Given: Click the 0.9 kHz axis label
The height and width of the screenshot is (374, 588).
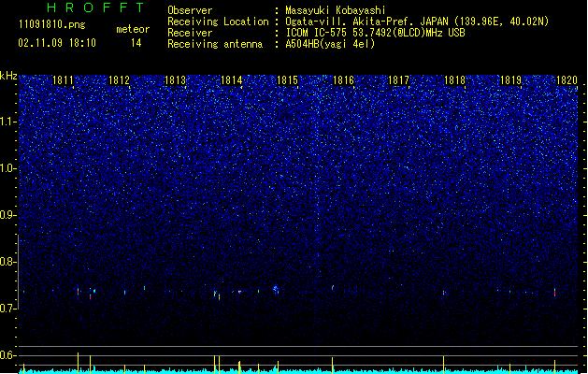Looking at the screenshot, I should point(7,215).
